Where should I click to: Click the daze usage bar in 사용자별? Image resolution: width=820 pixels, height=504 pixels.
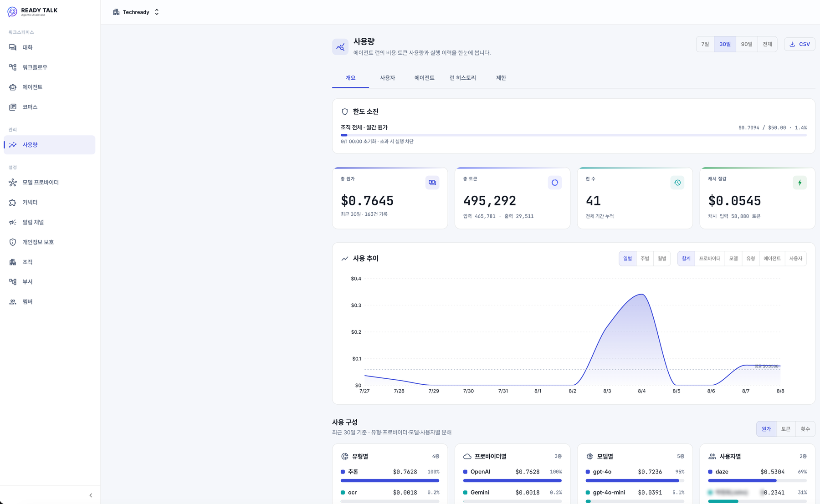757,480
